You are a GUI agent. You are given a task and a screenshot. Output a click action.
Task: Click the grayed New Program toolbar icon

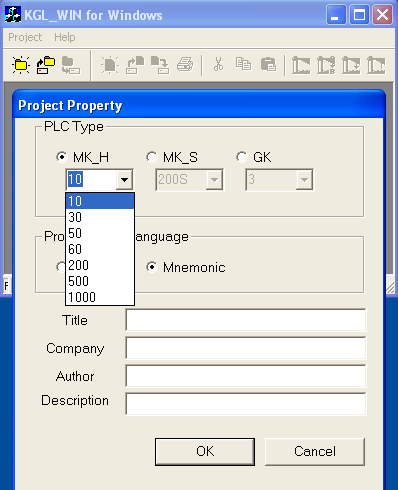[110, 65]
